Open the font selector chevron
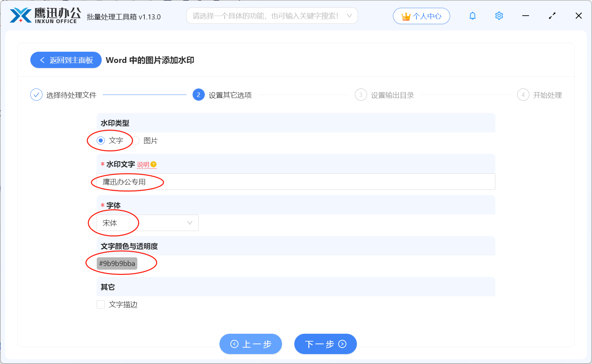592x364 pixels. (190, 222)
